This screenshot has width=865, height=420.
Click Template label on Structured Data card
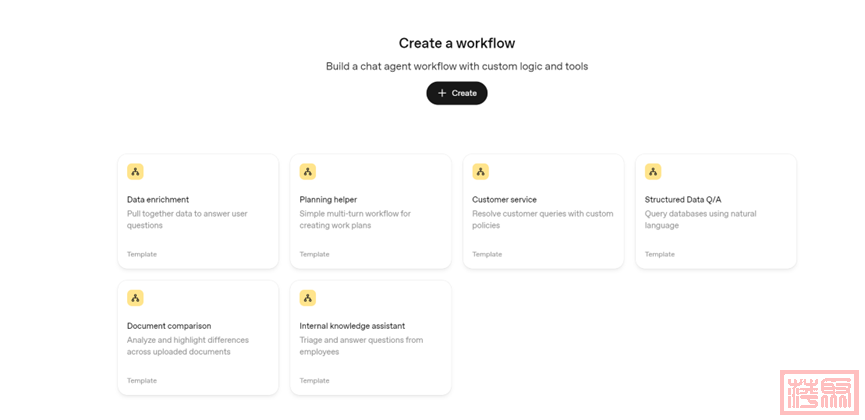pyautogui.click(x=659, y=254)
